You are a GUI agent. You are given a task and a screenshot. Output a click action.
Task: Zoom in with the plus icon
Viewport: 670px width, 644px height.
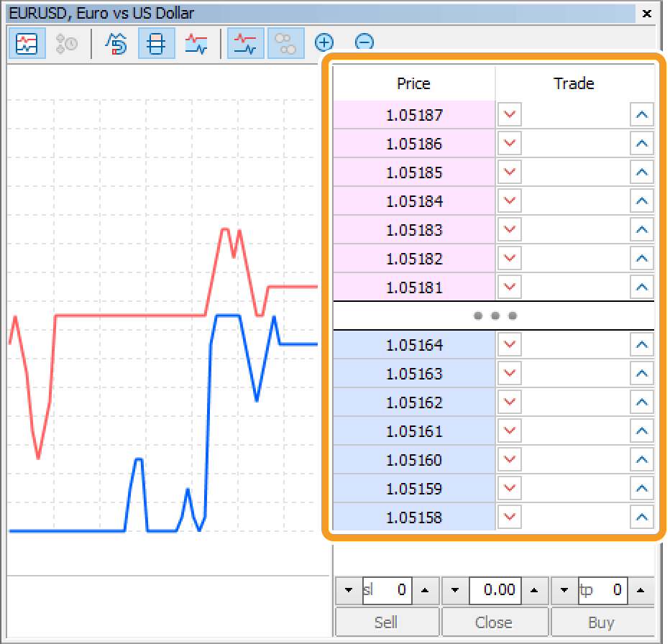tap(325, 43)
